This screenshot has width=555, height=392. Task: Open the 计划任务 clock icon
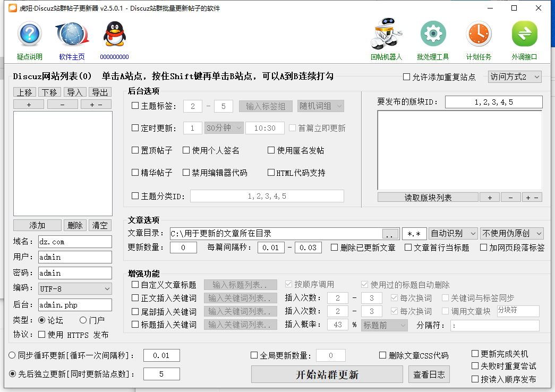point(479,34)
